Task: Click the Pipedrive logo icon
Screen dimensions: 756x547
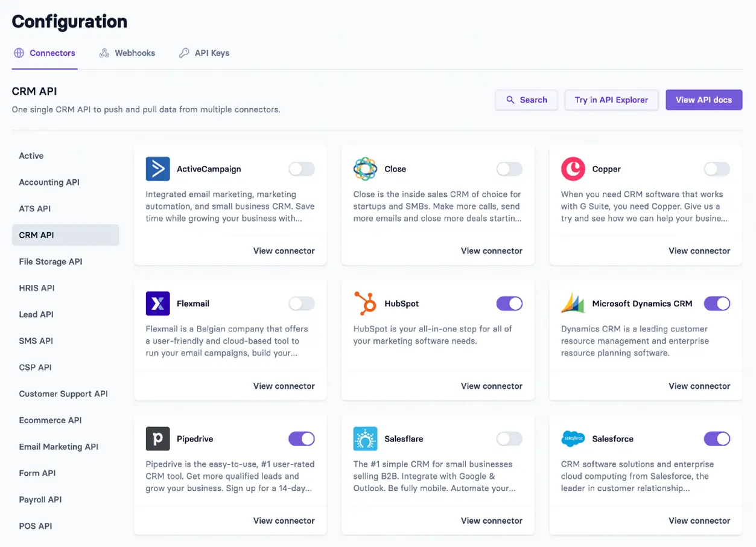Action: point(157,439)
